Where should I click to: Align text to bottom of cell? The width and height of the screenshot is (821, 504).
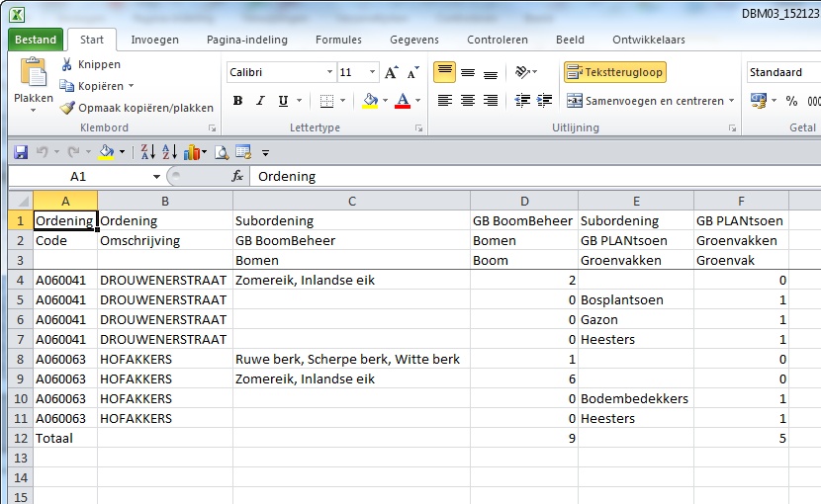491,72
